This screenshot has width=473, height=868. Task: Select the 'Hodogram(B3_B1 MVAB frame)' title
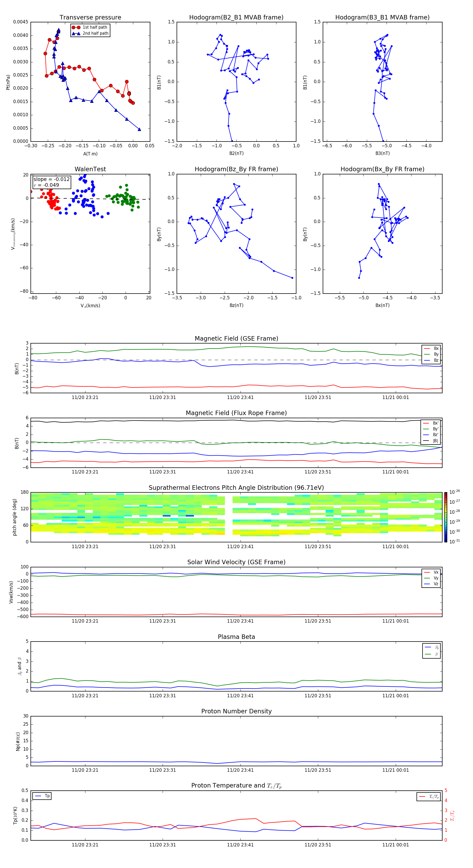coord(382,18)
